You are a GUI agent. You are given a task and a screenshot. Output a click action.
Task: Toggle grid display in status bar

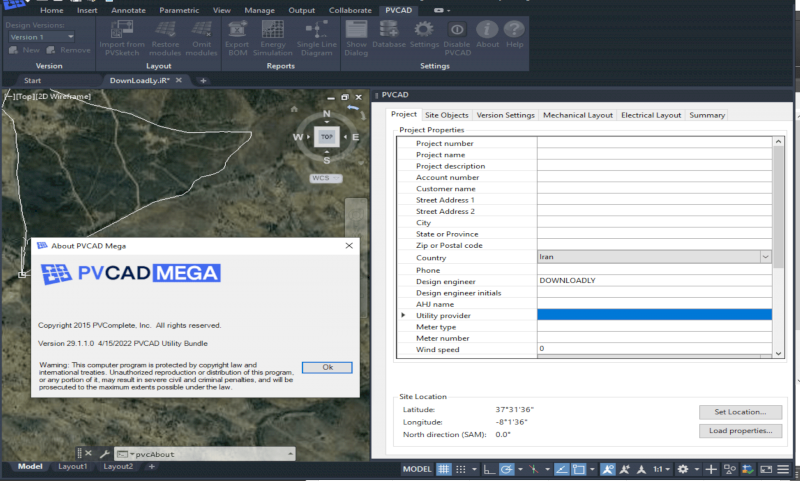442,469
